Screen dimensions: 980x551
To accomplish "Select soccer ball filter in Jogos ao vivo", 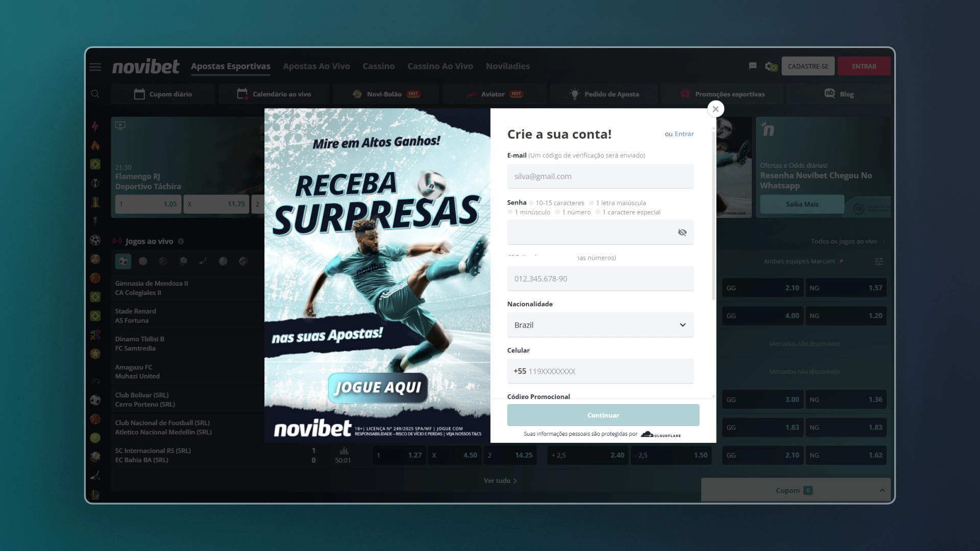I will (x=123, y=262).
